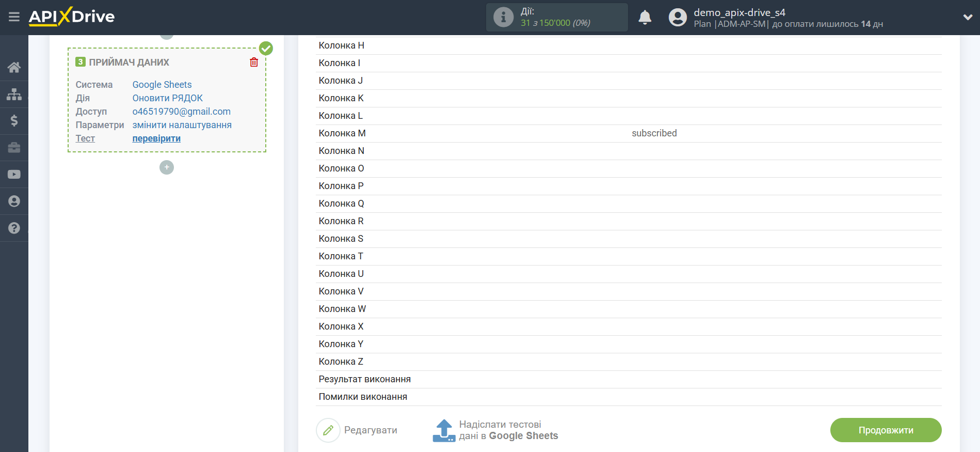Open the briefcase services icon
Screen dimensions: 980x452
(x=14, y=148)
